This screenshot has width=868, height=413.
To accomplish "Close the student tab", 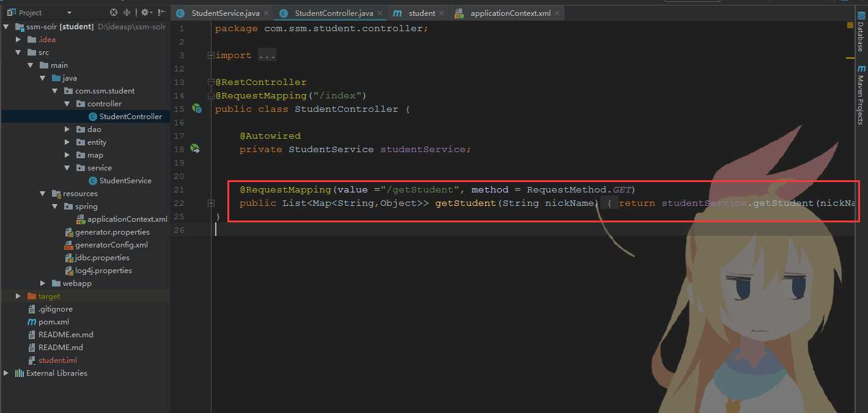I will 442,13.
